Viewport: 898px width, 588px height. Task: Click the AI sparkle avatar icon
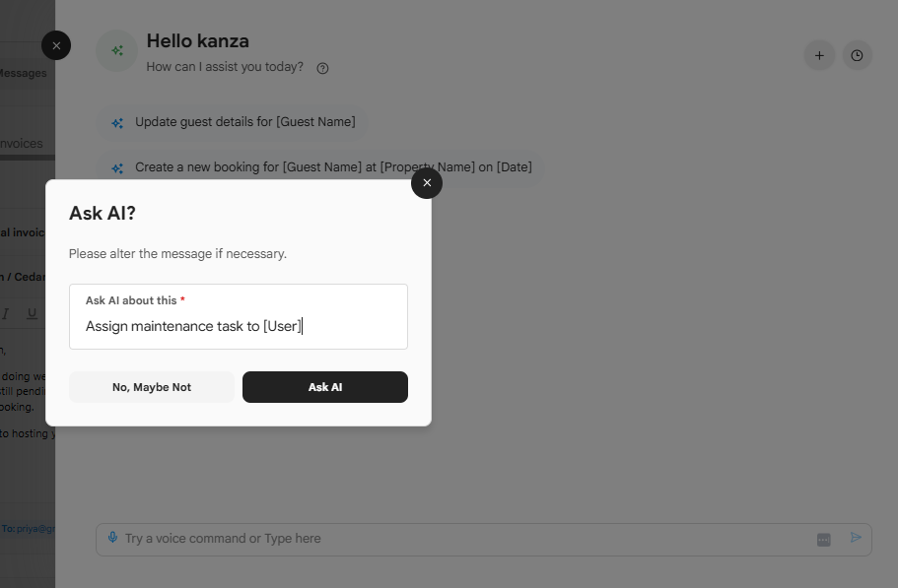click(117, 51)
